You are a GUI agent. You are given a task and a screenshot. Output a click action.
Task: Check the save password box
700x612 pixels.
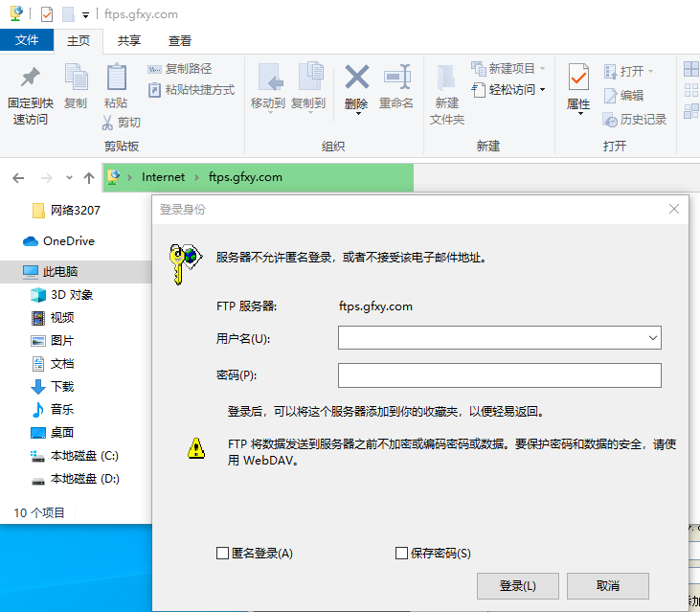pyautogui.click(x=402, y=554)
